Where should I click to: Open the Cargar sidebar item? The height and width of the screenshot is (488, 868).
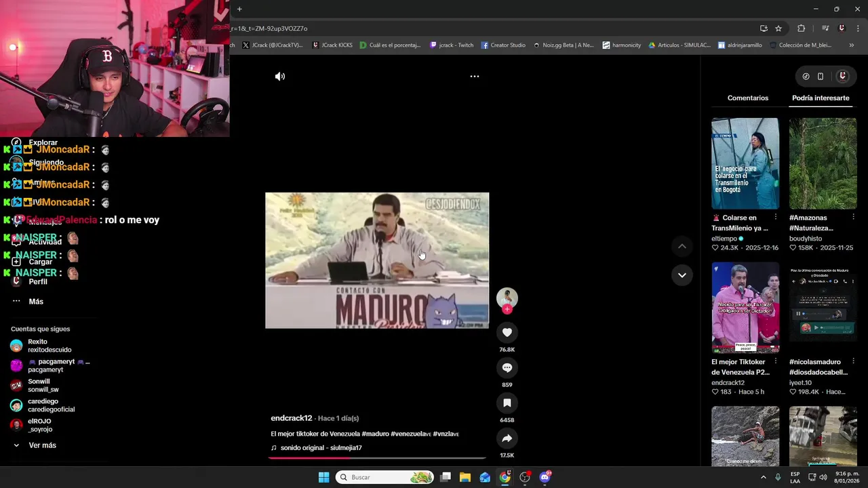[40, 262]
